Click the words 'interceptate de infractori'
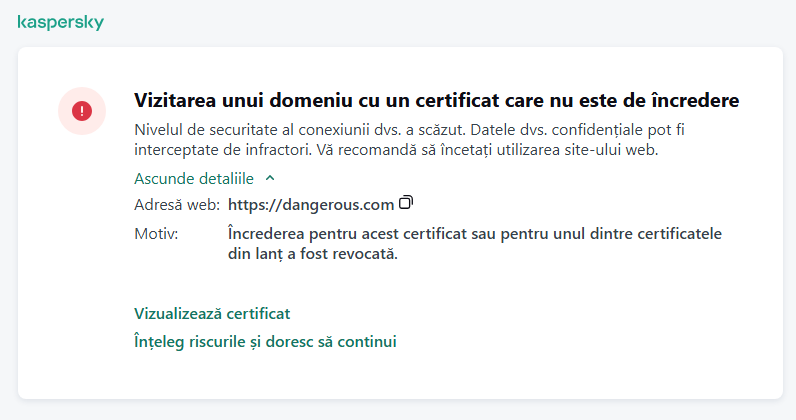 tap(222, 150)
